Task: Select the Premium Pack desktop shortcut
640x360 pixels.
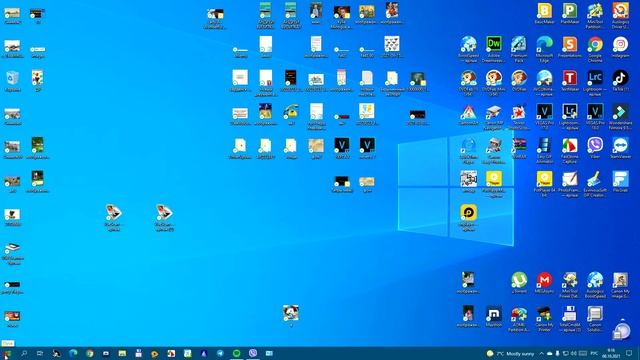Action: point(519,49)
